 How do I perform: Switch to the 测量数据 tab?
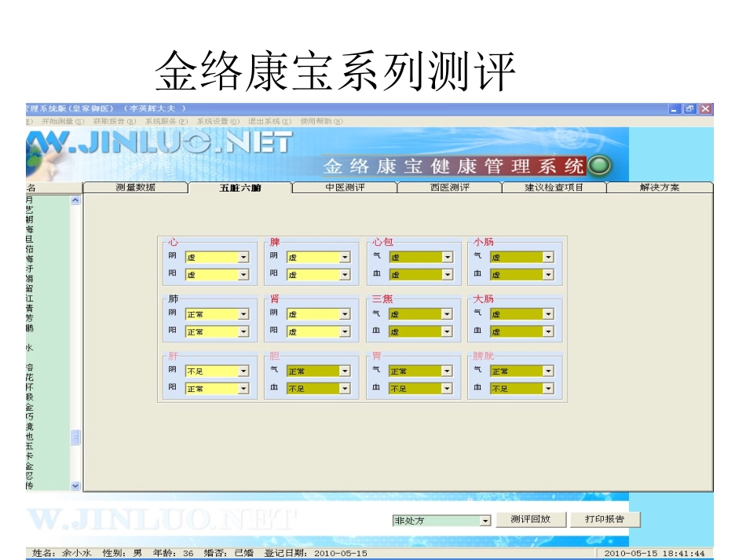(x=136, y=188)
